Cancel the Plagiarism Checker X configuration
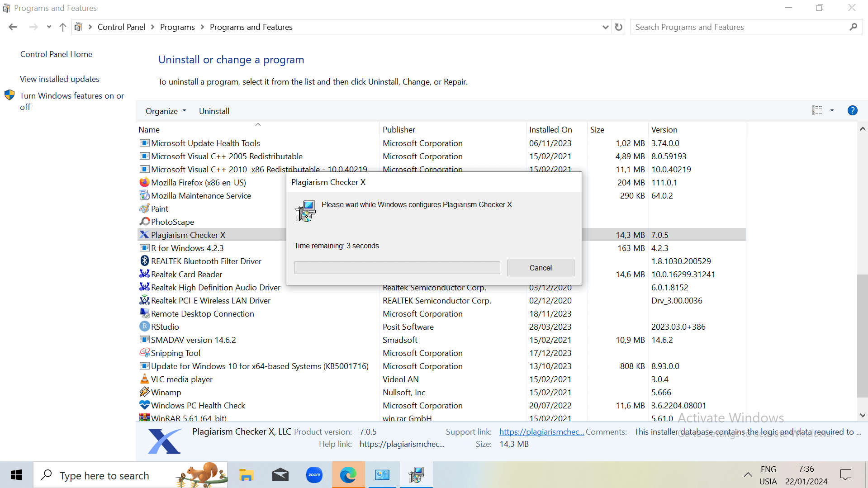868x488 pixels. click(x=541, y=268)
